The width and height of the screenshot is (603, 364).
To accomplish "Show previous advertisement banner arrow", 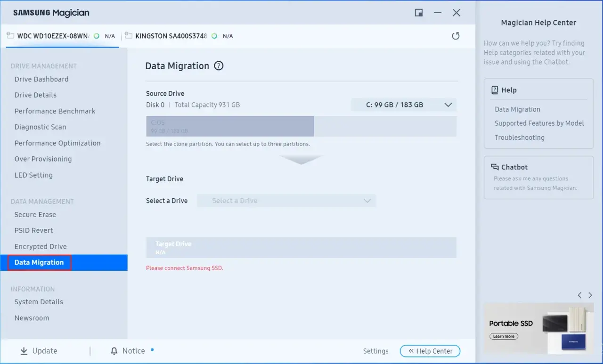I will pyautogui.click(x=580, y=295).
